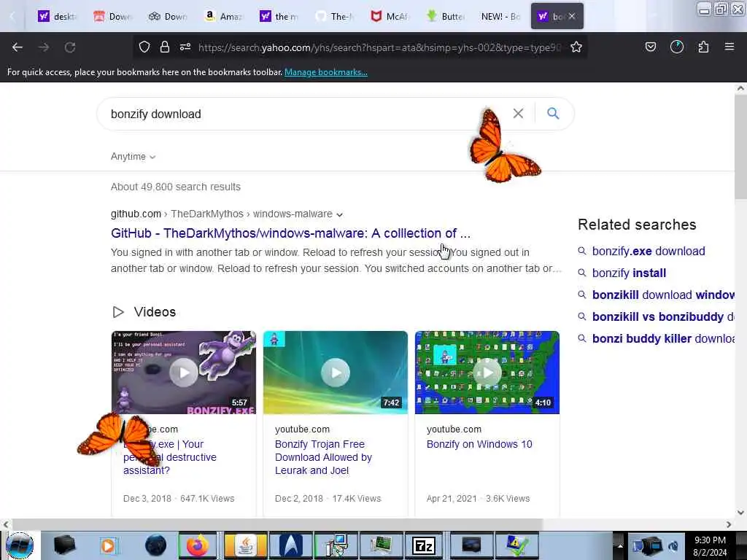The height and width of the screenshot is (560, 747).
Task: Open the Pocket save icon
Action: [650, 47]
